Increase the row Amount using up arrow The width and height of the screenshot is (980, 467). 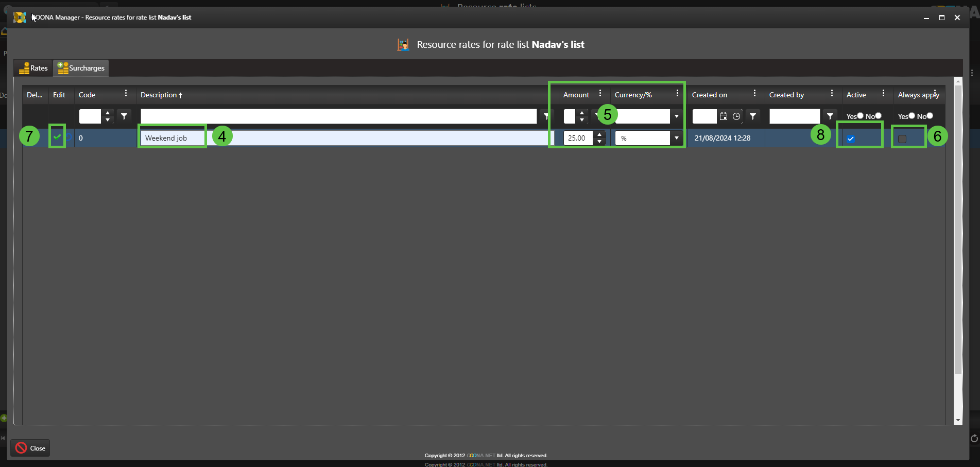(599, 135)
